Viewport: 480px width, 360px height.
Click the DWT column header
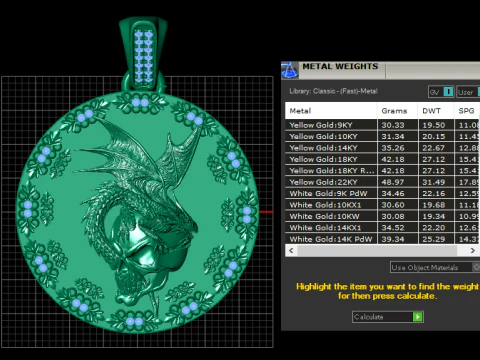[436, 111]
